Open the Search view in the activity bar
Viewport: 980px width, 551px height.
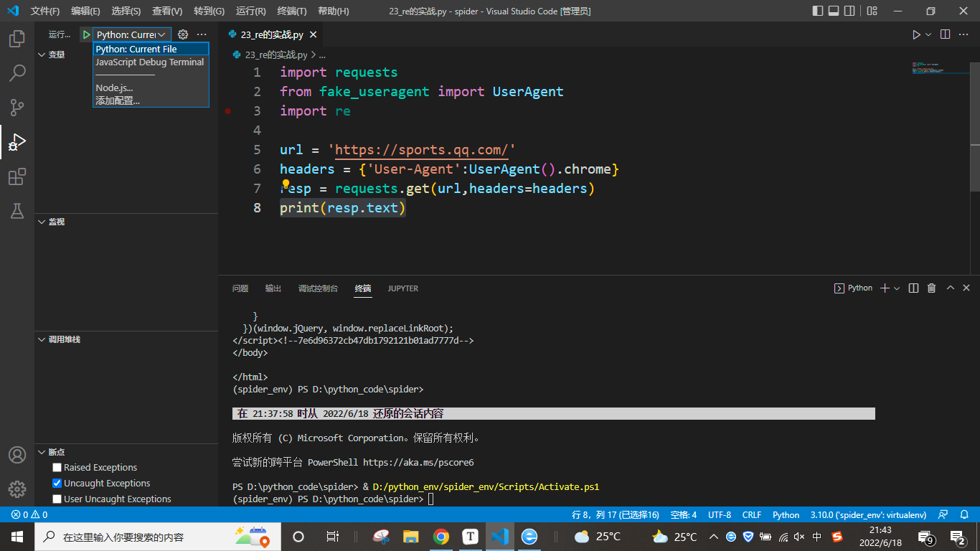tap(17, 72)
